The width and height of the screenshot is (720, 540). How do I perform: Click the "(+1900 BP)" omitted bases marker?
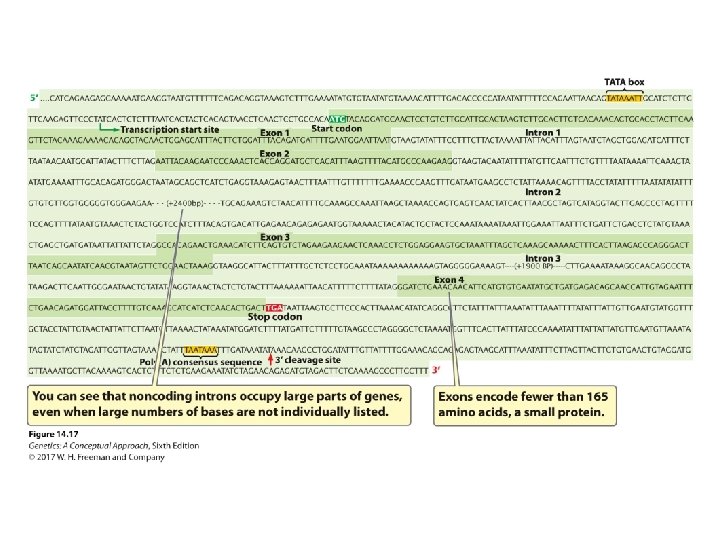point(533,266)
